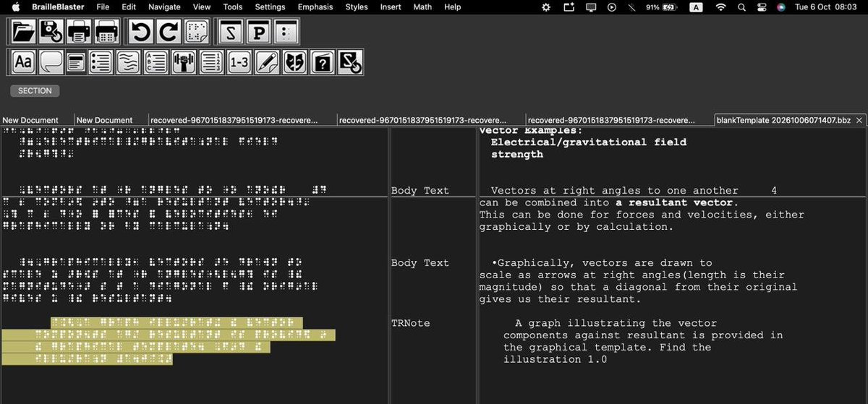Switch to the first recovered-967015 tab

[x=242, y=120]
